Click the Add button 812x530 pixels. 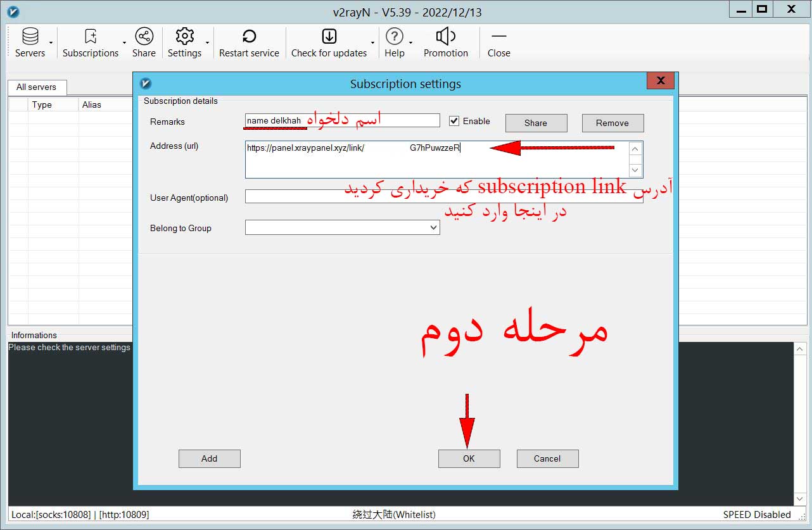coord(209,458)
